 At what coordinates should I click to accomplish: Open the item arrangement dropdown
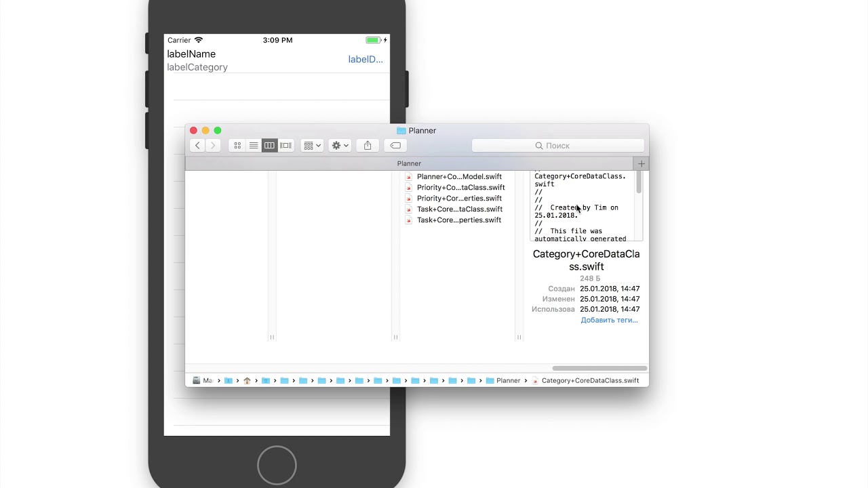(x=312, y=146)
